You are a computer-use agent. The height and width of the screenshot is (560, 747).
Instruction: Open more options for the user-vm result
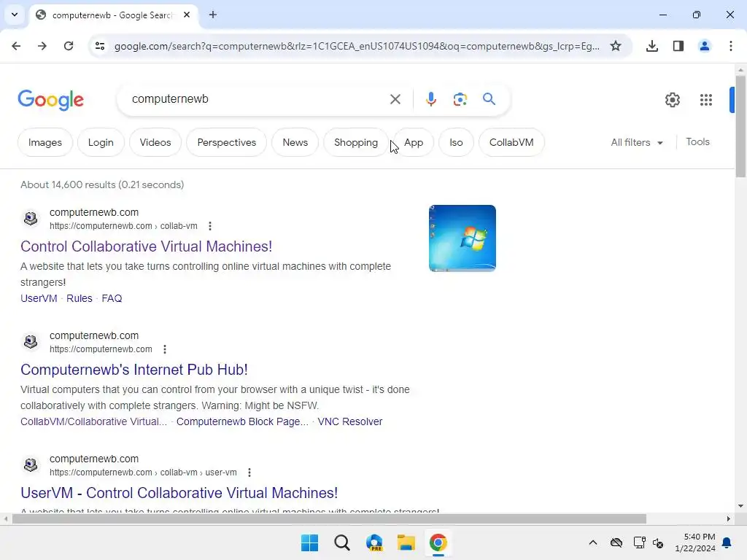tap(249, 472)
